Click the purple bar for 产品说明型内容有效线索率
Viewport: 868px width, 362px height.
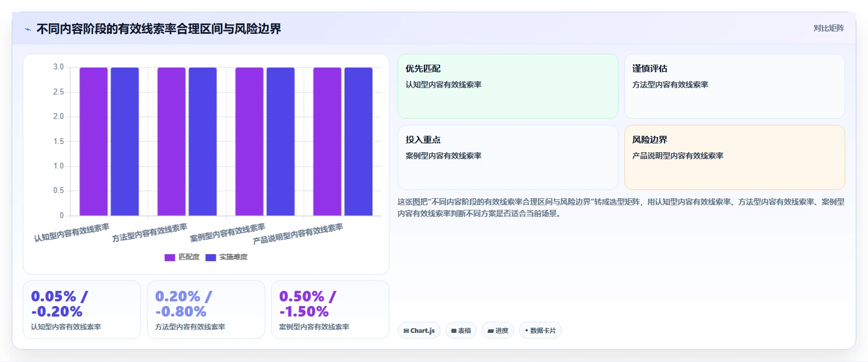(x=327, y=142)
